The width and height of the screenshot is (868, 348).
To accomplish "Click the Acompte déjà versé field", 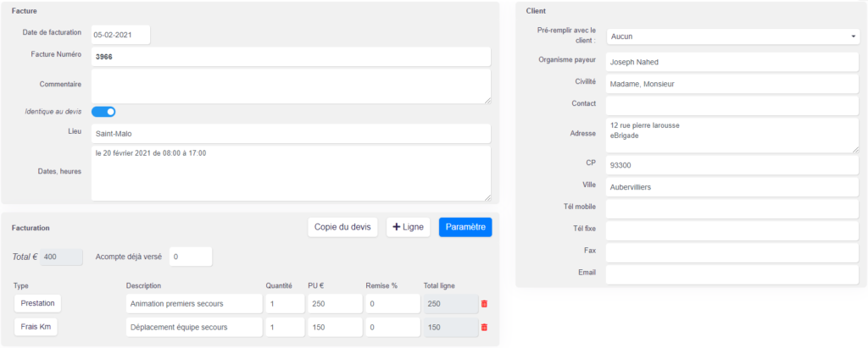I will pyautogui.click(x=191, y=257).
